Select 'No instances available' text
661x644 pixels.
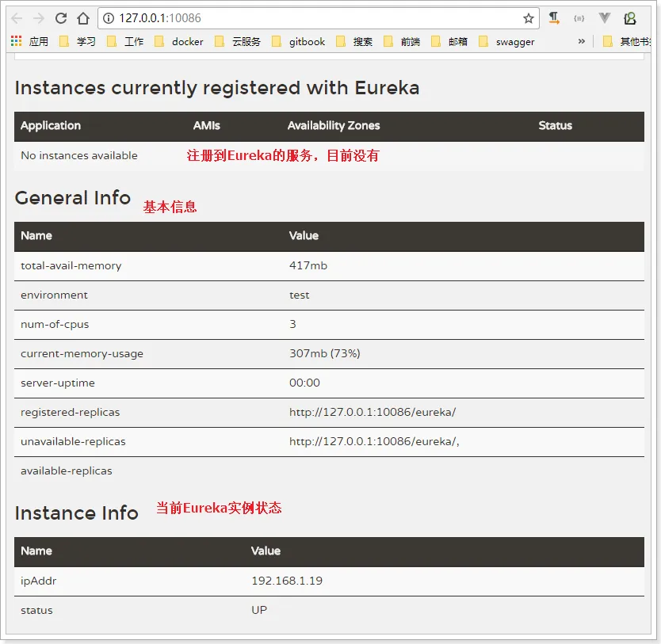click(79, 155)
